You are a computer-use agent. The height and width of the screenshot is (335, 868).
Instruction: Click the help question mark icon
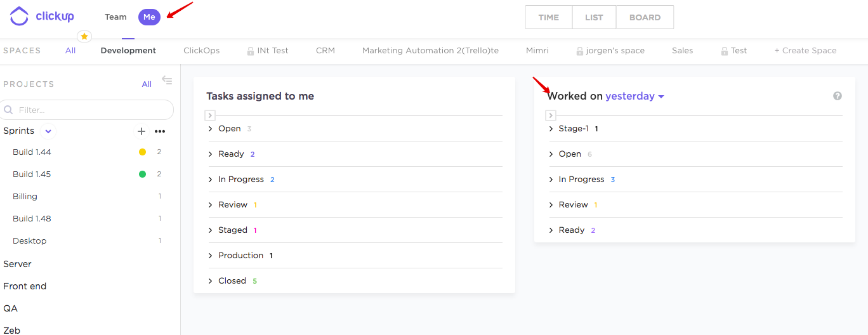coord(838,96)
